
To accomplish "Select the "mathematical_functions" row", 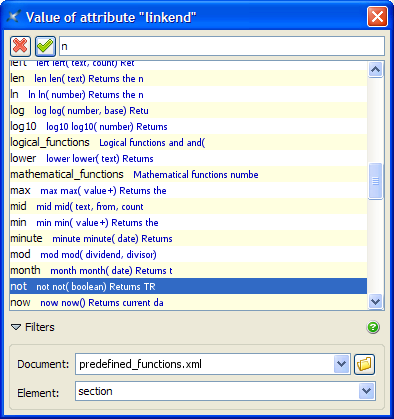I will point(188,175).
